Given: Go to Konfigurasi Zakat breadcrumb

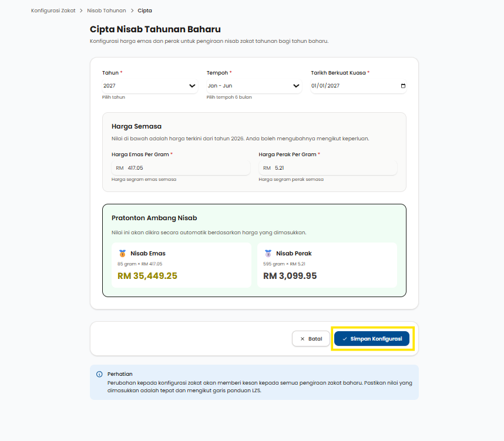Looking at the screenshot, I should pos(53,11).
